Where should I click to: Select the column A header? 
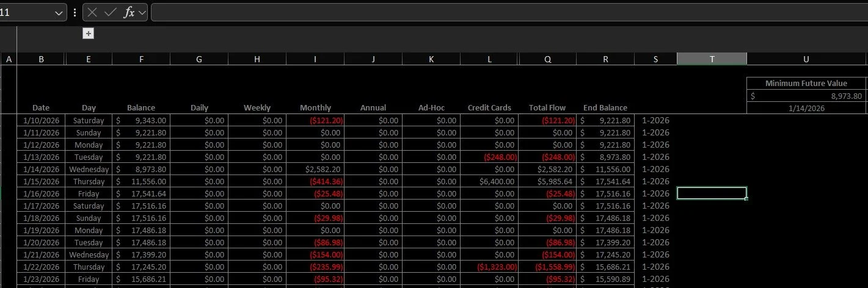tap(9, 59)
